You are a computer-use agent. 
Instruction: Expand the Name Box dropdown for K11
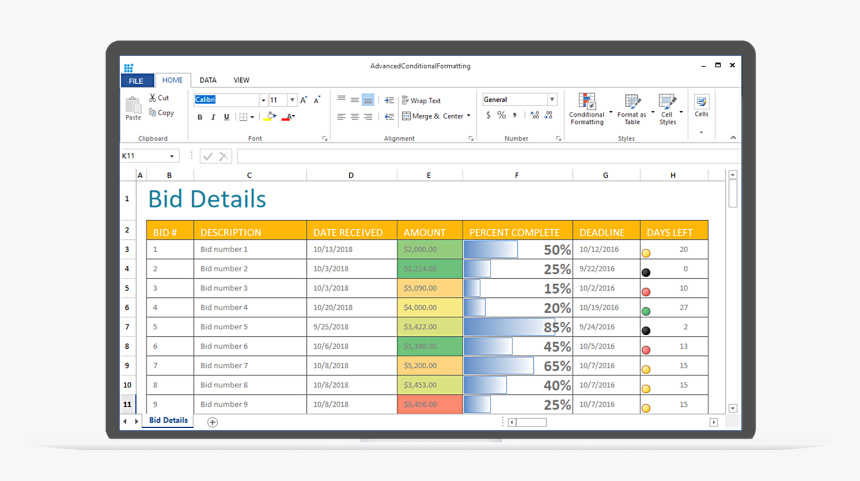(172, 156)
